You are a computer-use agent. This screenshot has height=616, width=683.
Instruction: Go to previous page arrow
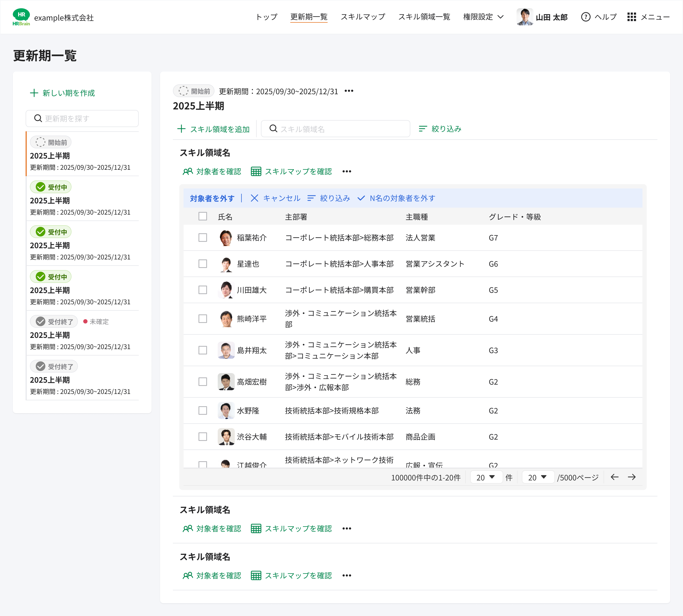pos(614,477)
